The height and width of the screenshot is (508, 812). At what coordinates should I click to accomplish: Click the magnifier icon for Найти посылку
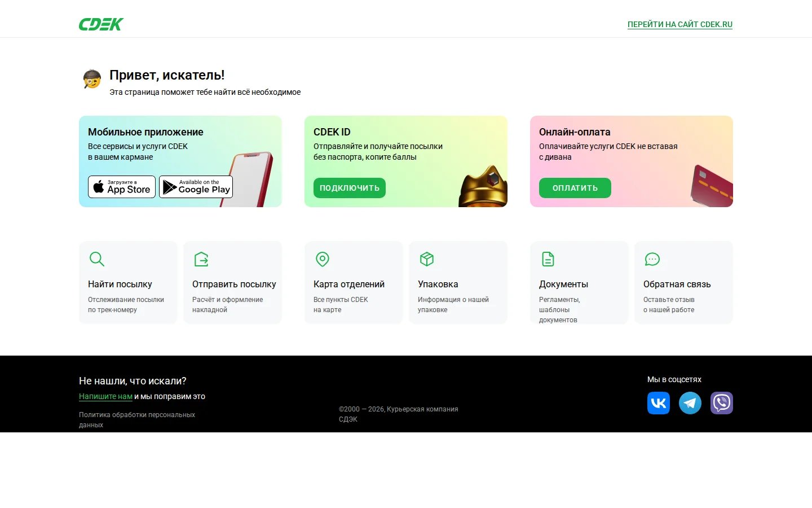(x=97, y=259)
